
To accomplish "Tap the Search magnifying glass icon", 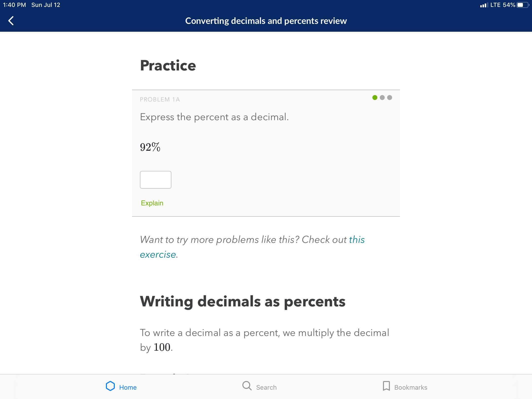I will tap(247, 386).
